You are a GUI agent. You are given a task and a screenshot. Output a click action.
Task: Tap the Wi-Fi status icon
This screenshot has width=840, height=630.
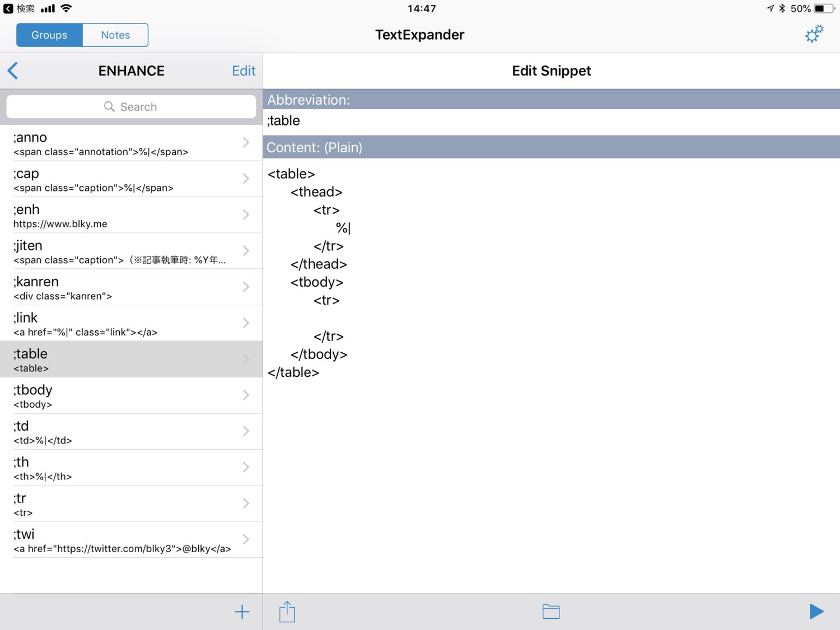pos(66,8)
